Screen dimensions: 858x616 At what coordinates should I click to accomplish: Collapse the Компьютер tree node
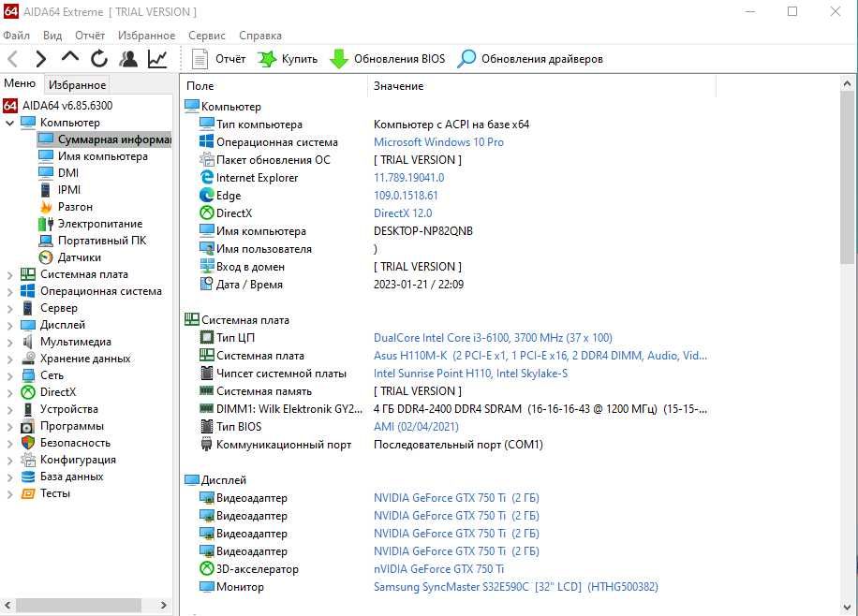[x=9, y=123]
